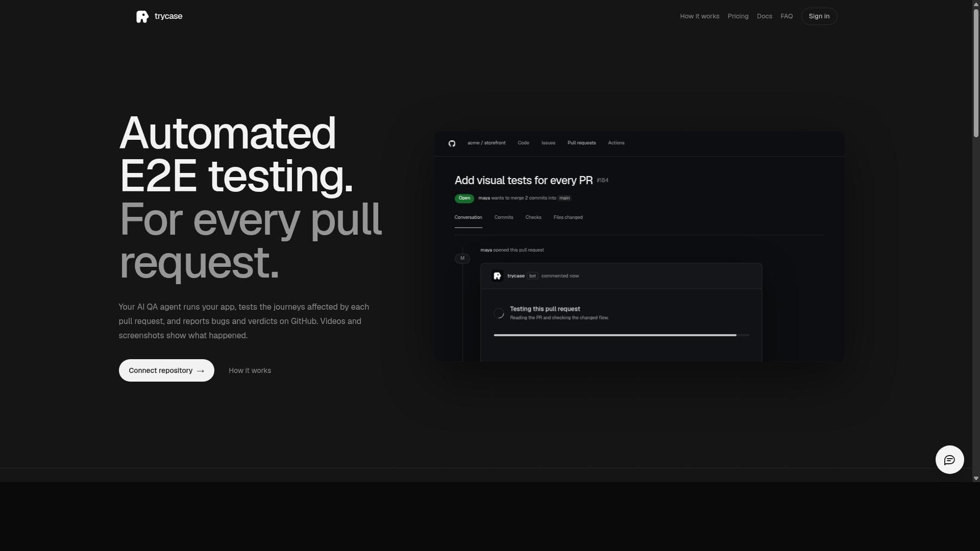Select the Issues tab in repo mockup

click(548, 143)
